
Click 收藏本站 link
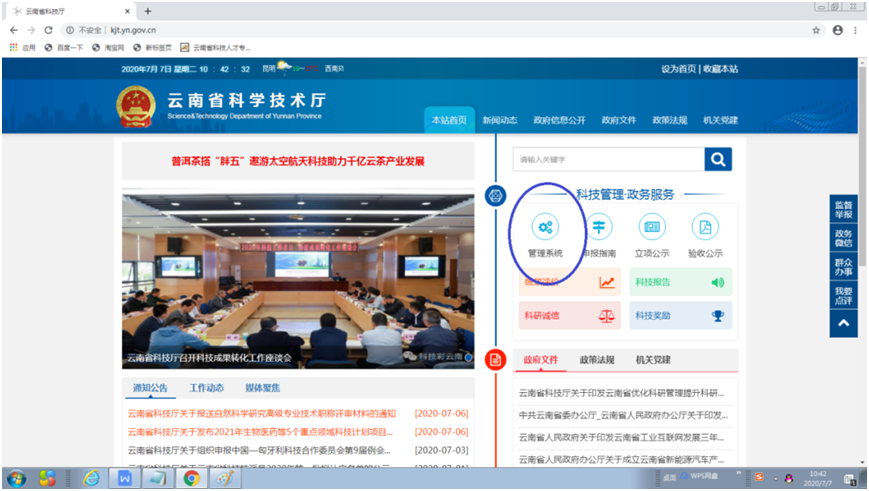click(x=720, y=69)
